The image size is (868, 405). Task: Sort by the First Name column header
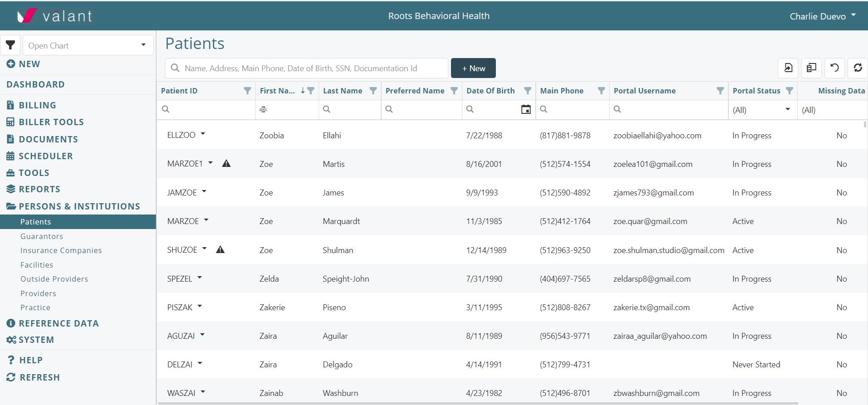277,91
